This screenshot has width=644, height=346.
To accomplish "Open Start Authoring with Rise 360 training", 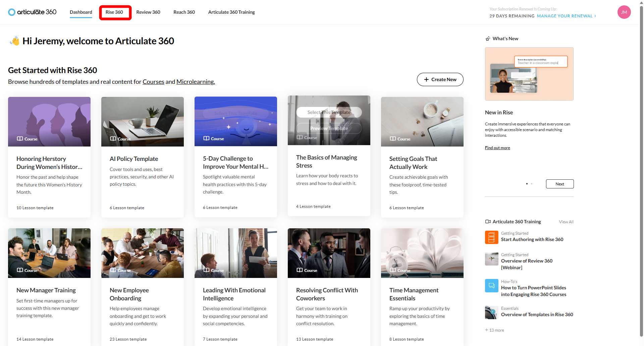I will (532, 239).
